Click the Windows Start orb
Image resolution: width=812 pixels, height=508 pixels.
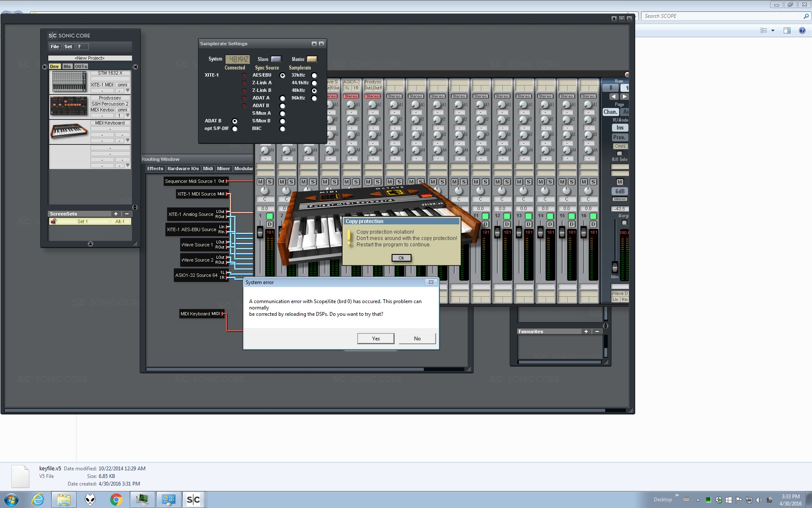11,500
